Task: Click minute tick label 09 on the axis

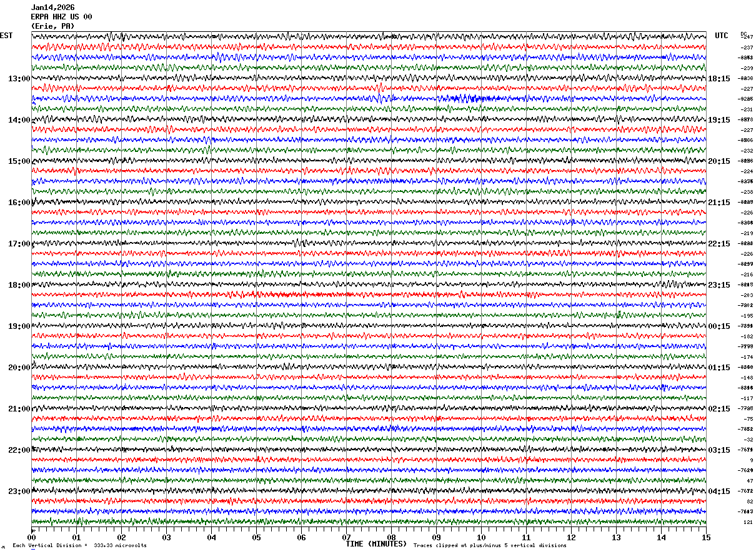Action: [x=436, y=537]
